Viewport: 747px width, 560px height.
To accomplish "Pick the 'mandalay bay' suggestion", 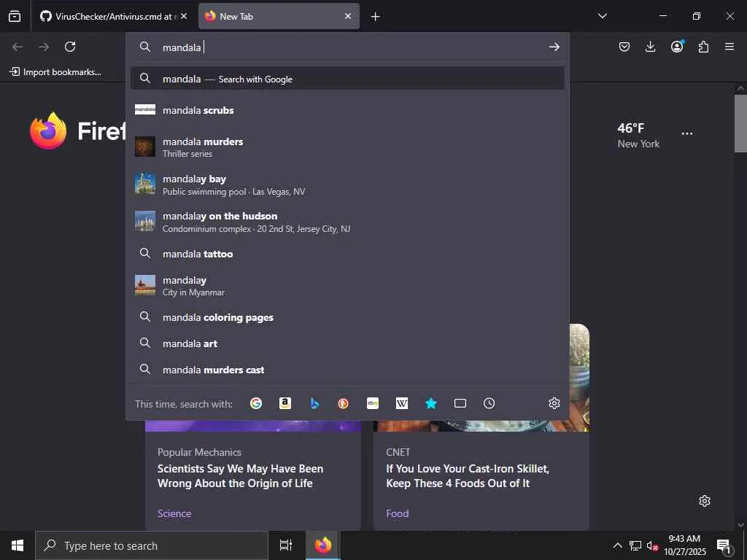I will click(x=347, y=184).
